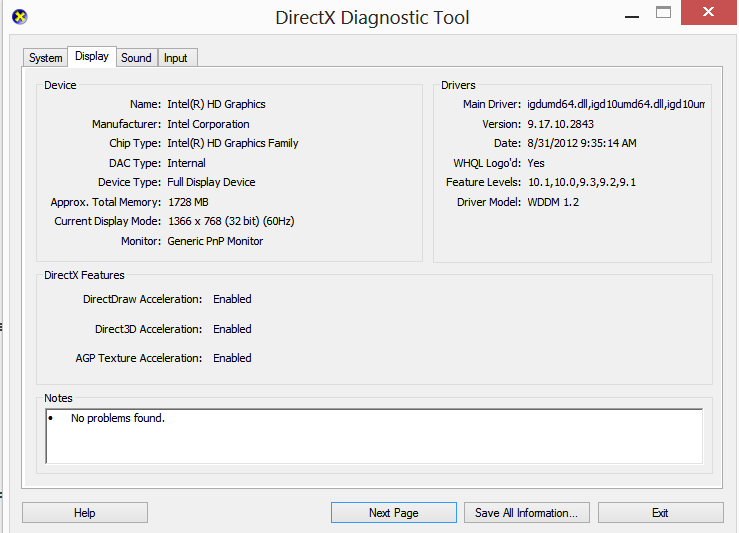Click AGP Texture Acceleration 'Enabled' value

tap(232, 358)
